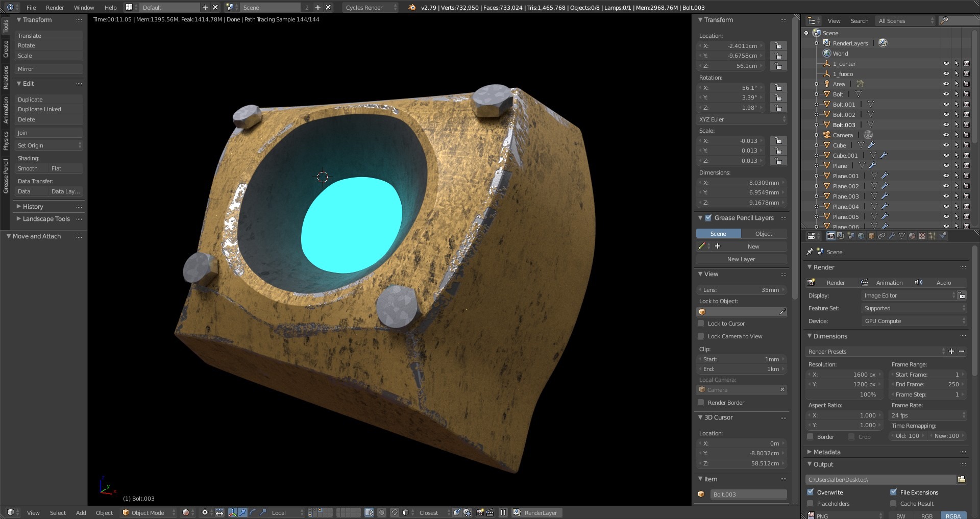Hide Bolt.003 using its eye icon

[x=946, y=125]
